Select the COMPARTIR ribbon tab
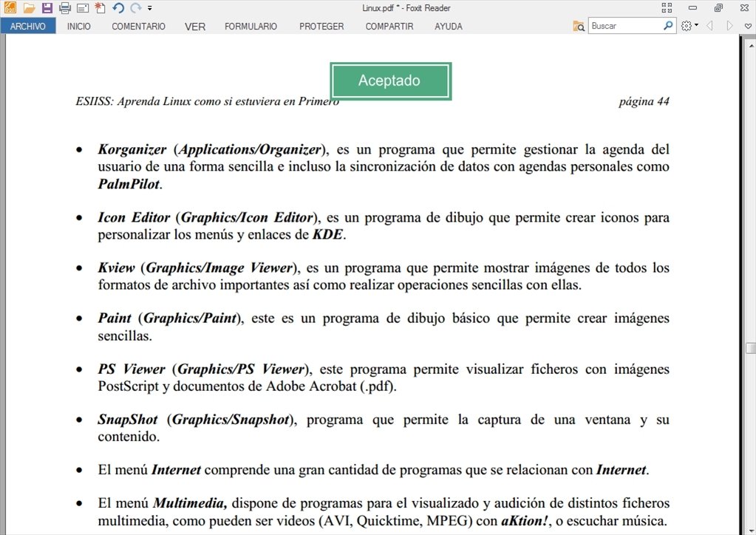756x535 pixels. click(x=389, y=27)
